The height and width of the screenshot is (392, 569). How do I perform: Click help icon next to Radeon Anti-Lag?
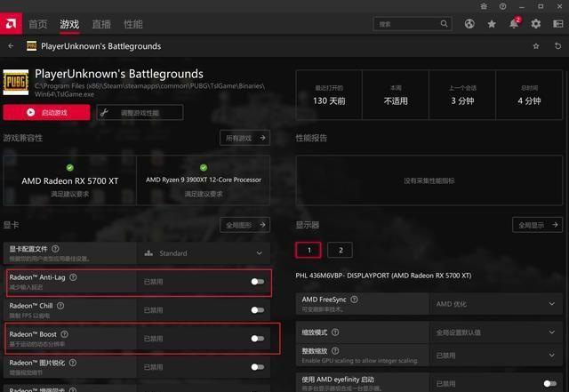(x=73, y=277)
